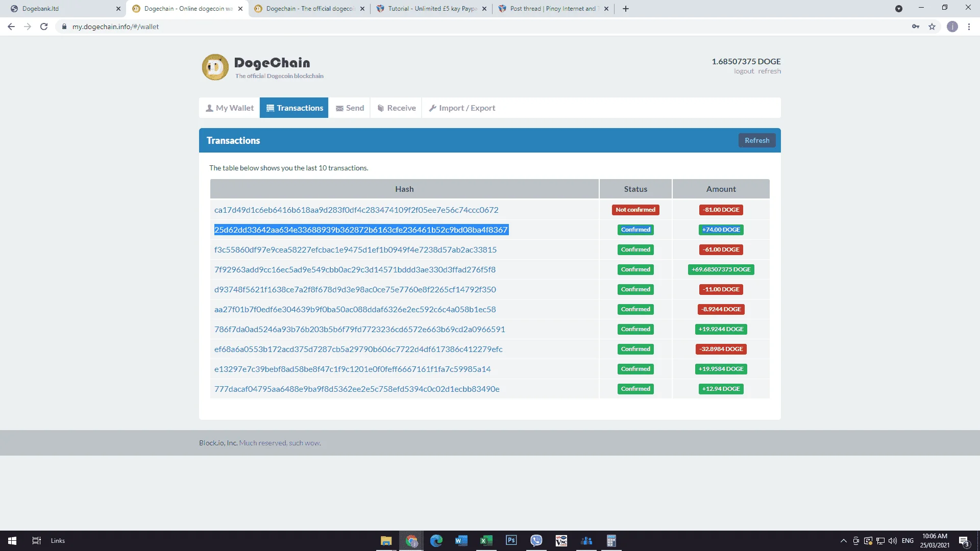
Task: Open transaction hash starting d93748f5
Action: coord(355,289)
